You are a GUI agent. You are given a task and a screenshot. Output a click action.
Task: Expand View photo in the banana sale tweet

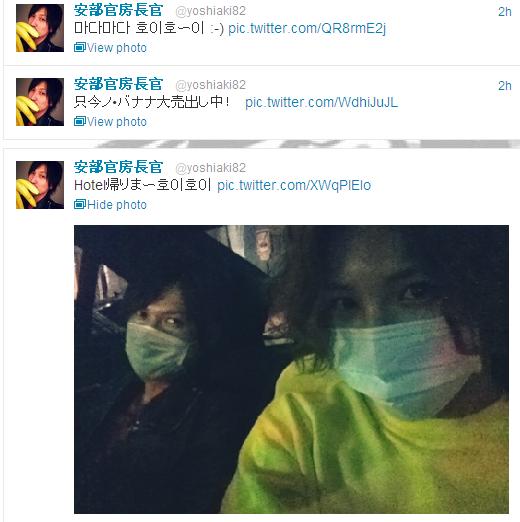pos(117,122)
